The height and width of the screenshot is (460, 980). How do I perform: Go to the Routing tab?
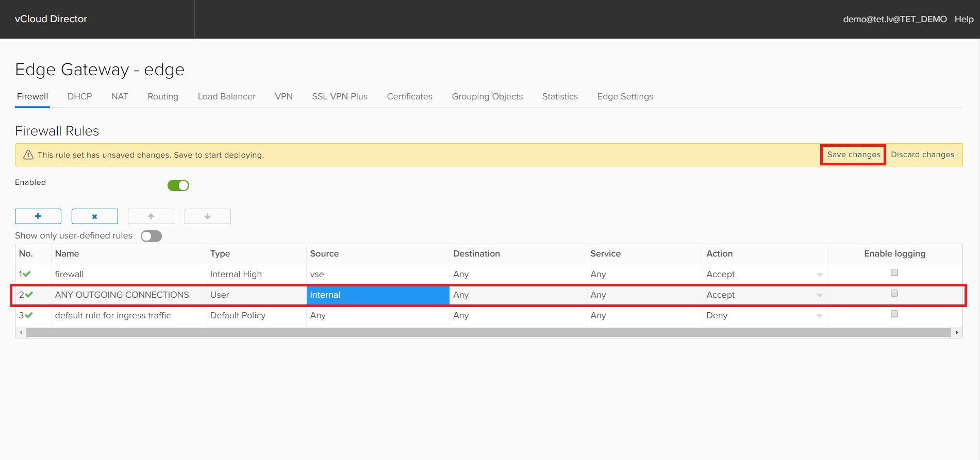pos(163,96)
